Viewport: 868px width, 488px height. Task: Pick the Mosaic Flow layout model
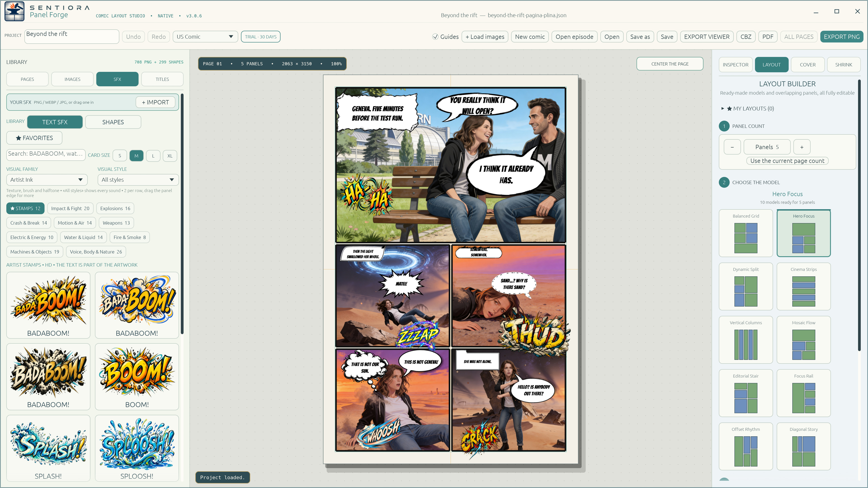click(803, 340)
